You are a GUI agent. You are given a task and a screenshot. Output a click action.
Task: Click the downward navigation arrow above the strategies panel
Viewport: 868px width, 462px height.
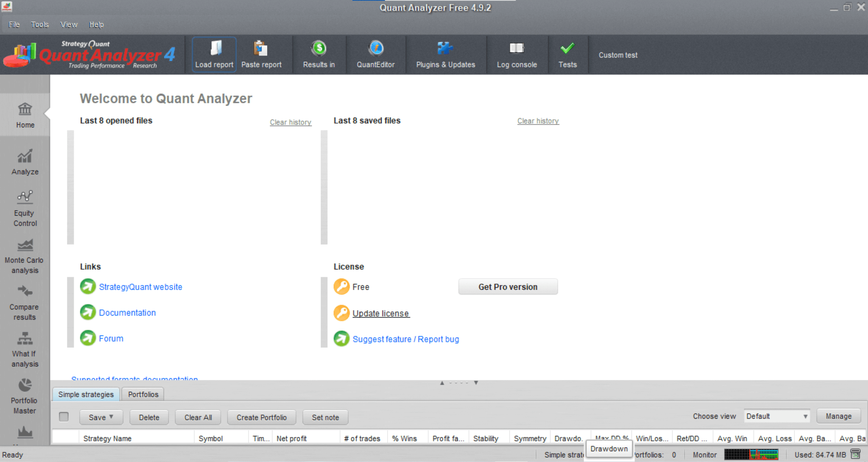[x=476, y=382]
